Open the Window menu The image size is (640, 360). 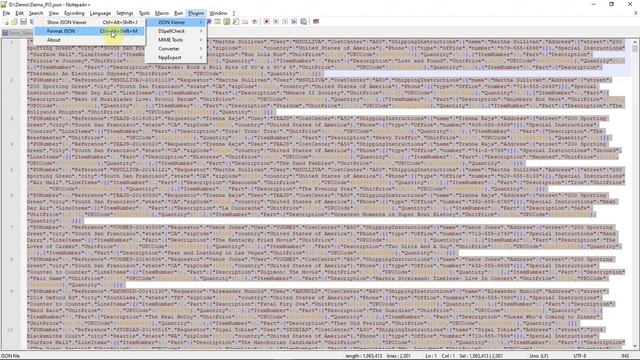click(x=218, y=13)
